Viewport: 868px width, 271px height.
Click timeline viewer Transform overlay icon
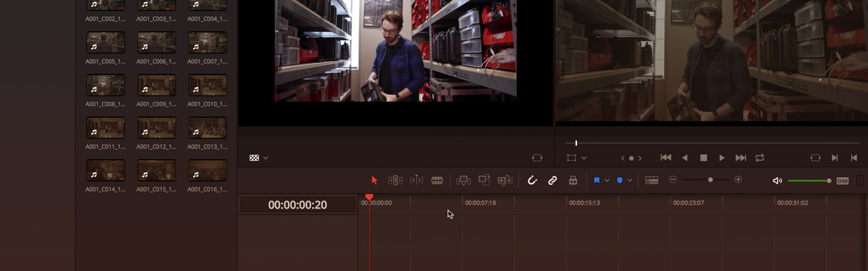tap(571, 158)
